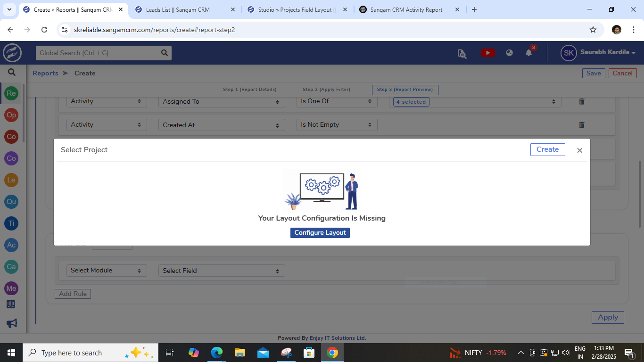Open Activity module dropdown in Created At row
This screenshot has width=644, height=362.
[x=107, y=125]
